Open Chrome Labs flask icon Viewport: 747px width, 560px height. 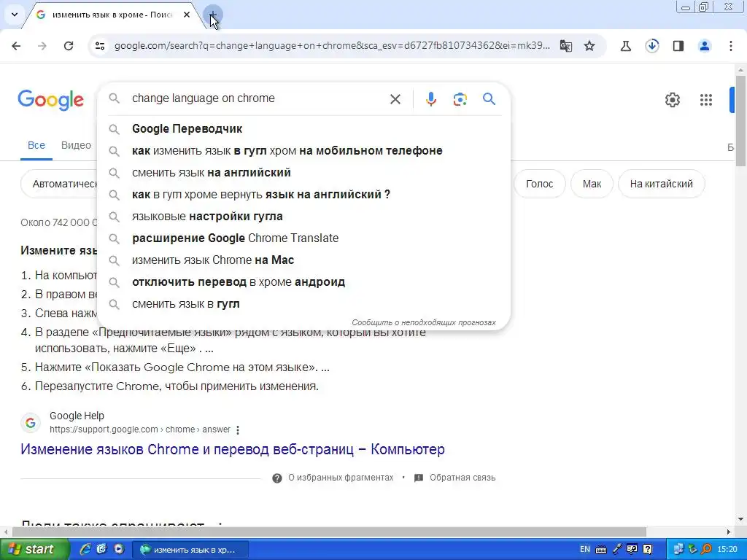pyautogui.click(x=625, y=46)
